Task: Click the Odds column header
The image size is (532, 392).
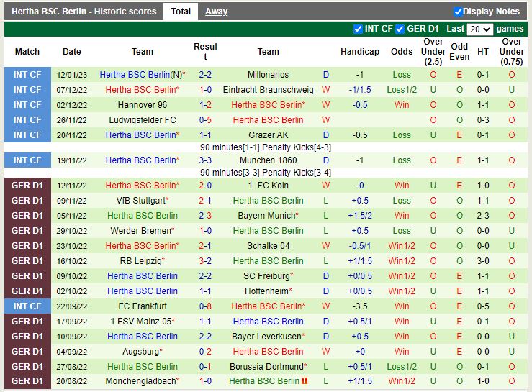Action: coord(402,52)
